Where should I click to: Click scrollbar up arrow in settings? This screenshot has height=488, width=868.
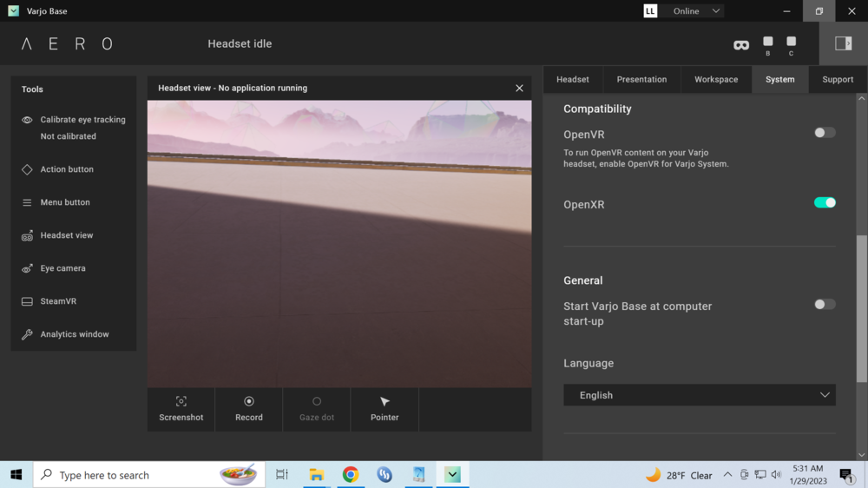(x=861, y=99)
